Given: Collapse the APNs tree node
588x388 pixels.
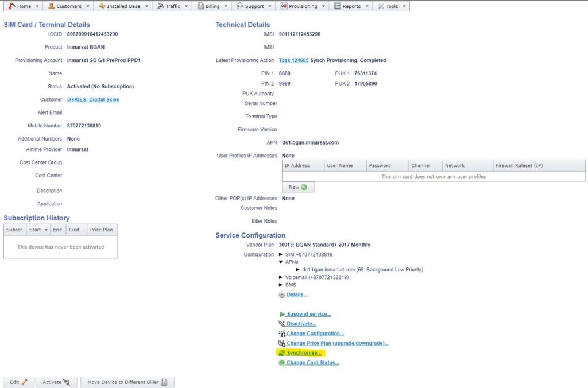Looking at the screenshot, I should coord(280,262).
